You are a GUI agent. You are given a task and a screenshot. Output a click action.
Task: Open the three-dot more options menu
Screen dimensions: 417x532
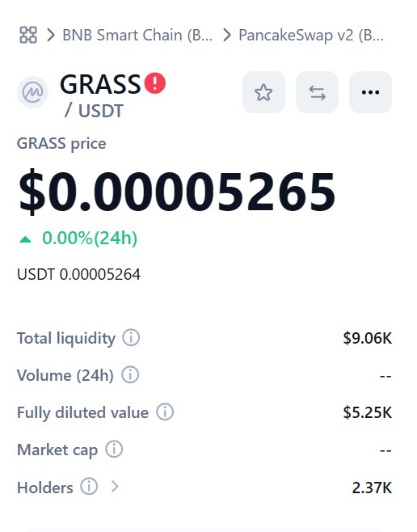[x=370, y=92]
